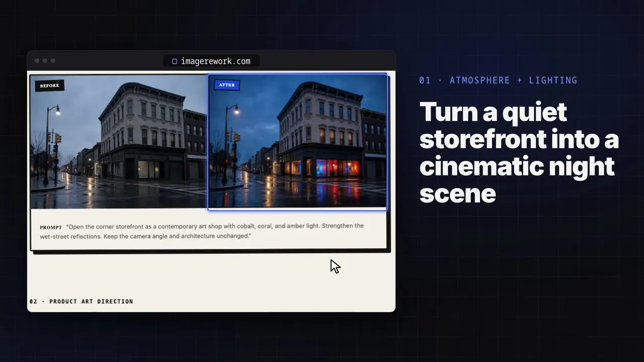
Task: Open the BEFORE storefront image
Action: pos(119,141)
